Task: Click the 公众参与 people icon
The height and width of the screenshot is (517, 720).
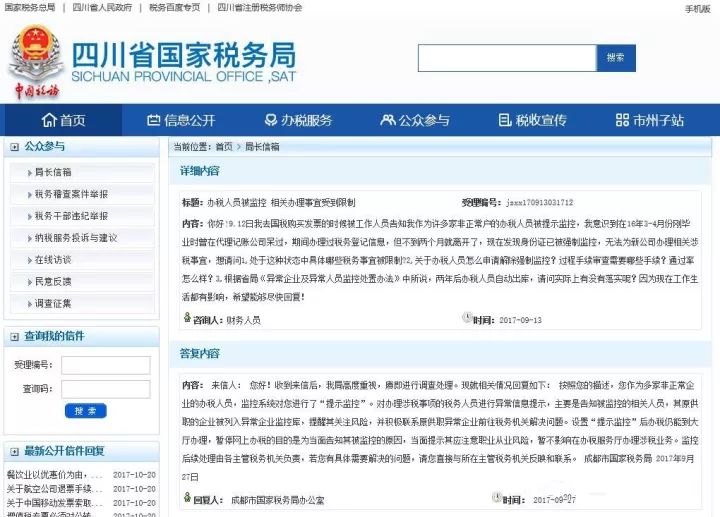Action: pos(388,120)
